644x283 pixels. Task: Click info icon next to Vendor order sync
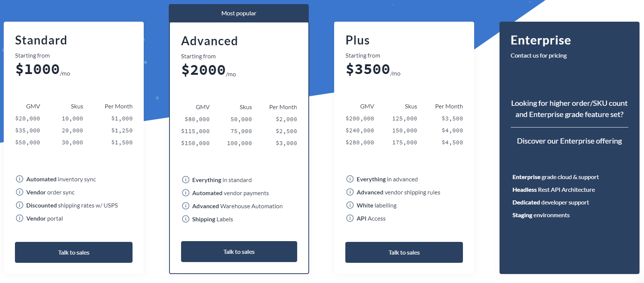tap(19, 192)
